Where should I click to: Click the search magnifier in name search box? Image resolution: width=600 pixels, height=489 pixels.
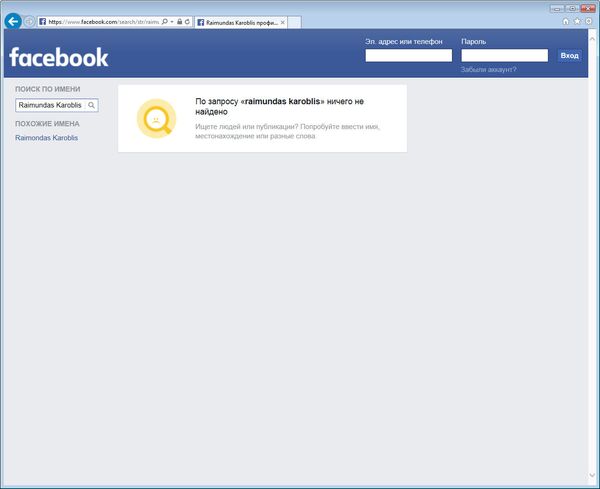pos(91,105)
